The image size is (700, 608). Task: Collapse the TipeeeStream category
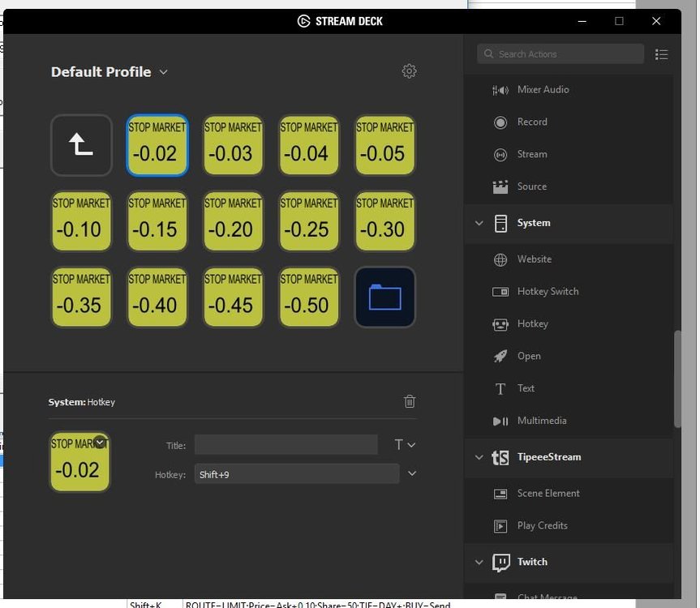click(x=479, y=457)
